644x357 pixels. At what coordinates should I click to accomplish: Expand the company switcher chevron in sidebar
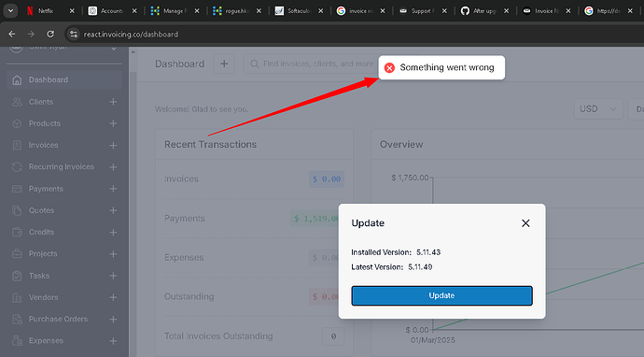[x=114, y=49]
